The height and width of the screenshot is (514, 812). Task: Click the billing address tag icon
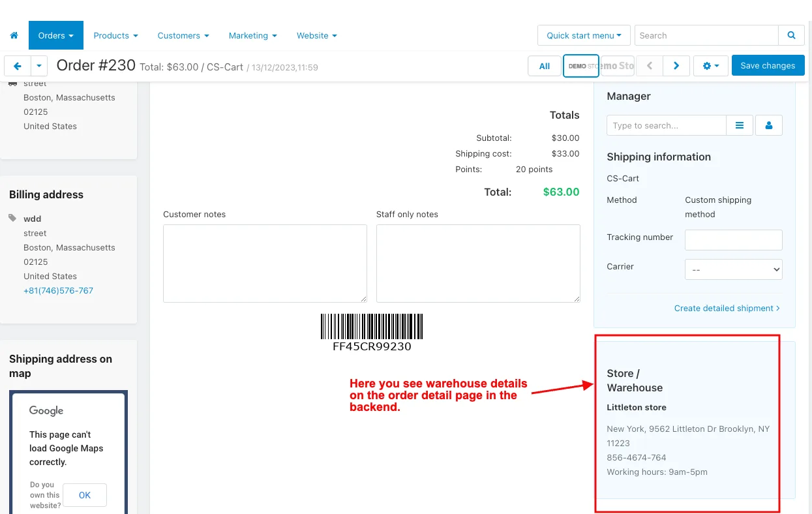click(13, 219)
